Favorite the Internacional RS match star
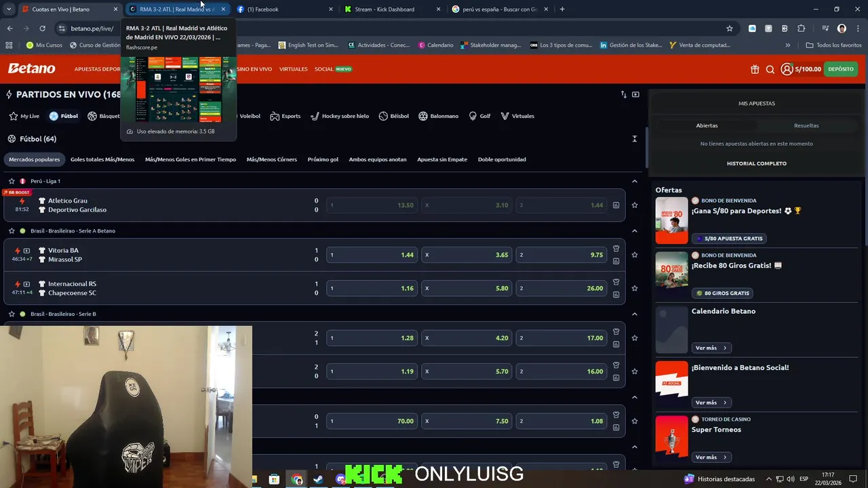This screenshot has height=488, width=868. click(635, 288)
